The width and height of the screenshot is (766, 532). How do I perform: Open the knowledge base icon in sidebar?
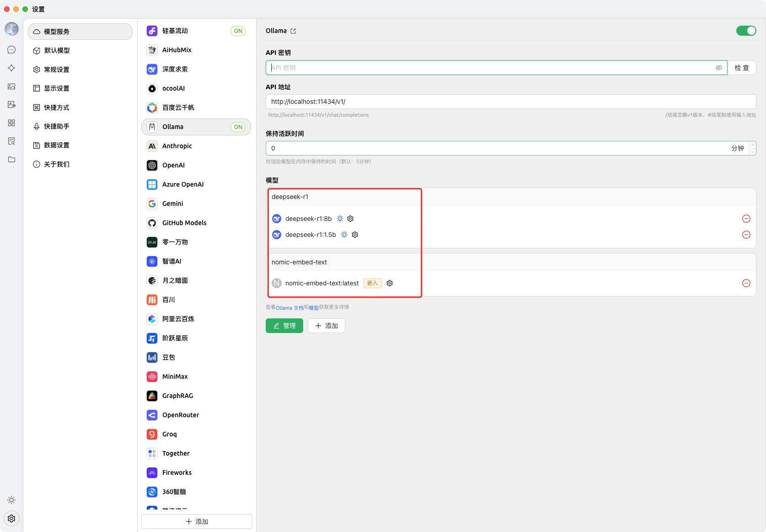(x=11, y=141)
